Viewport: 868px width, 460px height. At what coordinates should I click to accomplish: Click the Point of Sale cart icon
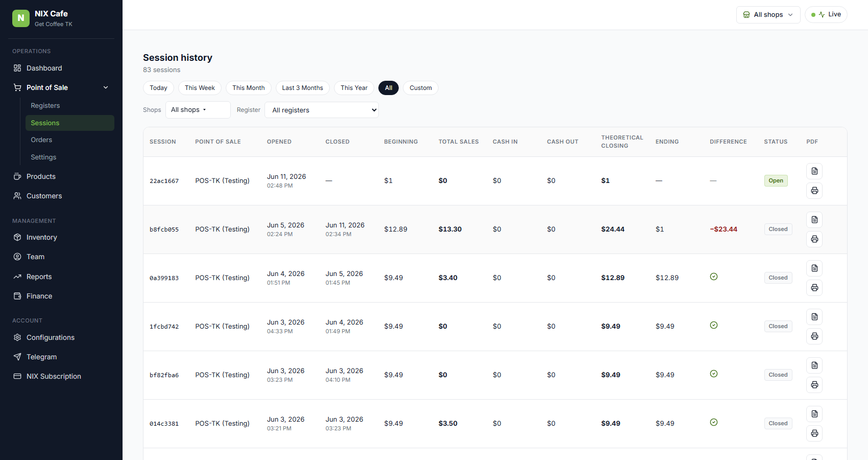point(17,87)
